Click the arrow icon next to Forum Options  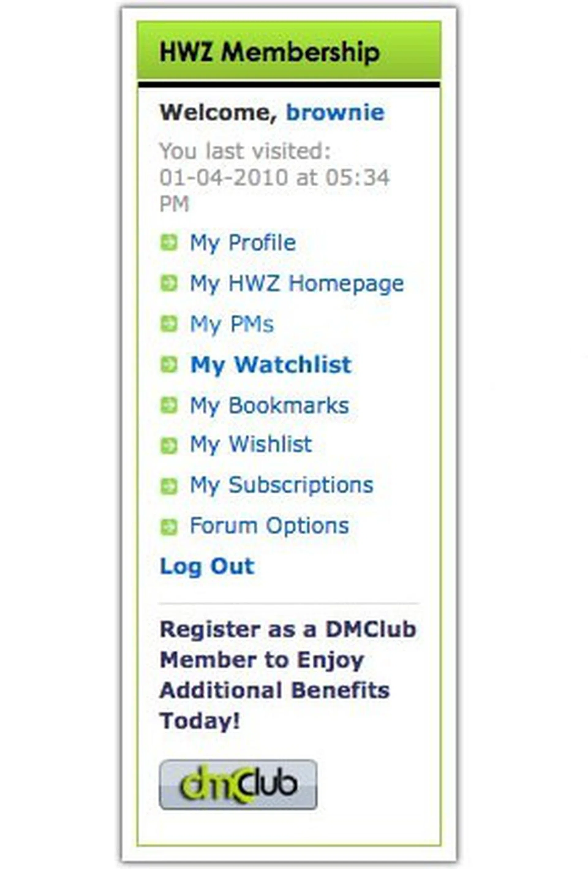(x=168, y=527)
